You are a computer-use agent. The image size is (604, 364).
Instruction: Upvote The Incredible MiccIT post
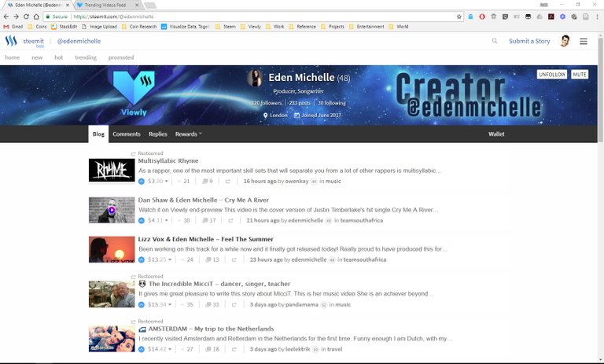click(x=142, y=304)
